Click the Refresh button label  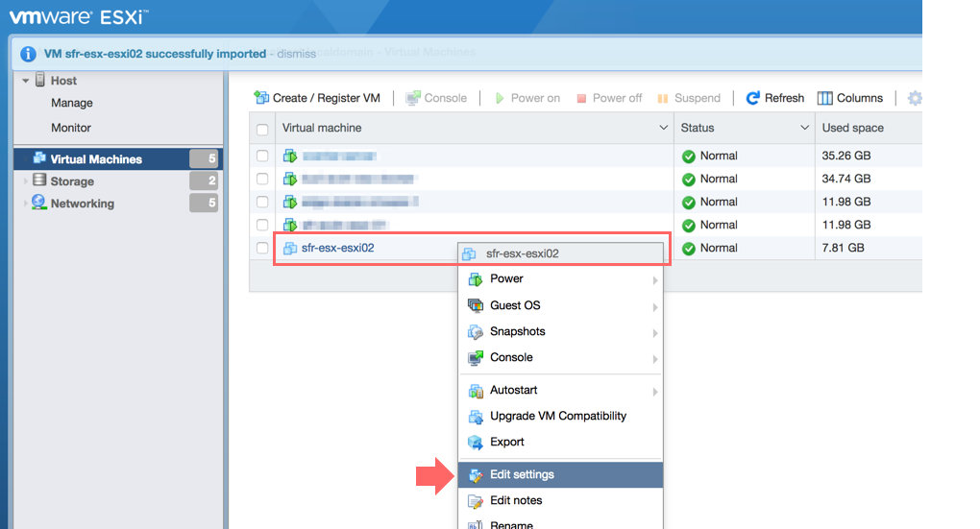(784, 98)
